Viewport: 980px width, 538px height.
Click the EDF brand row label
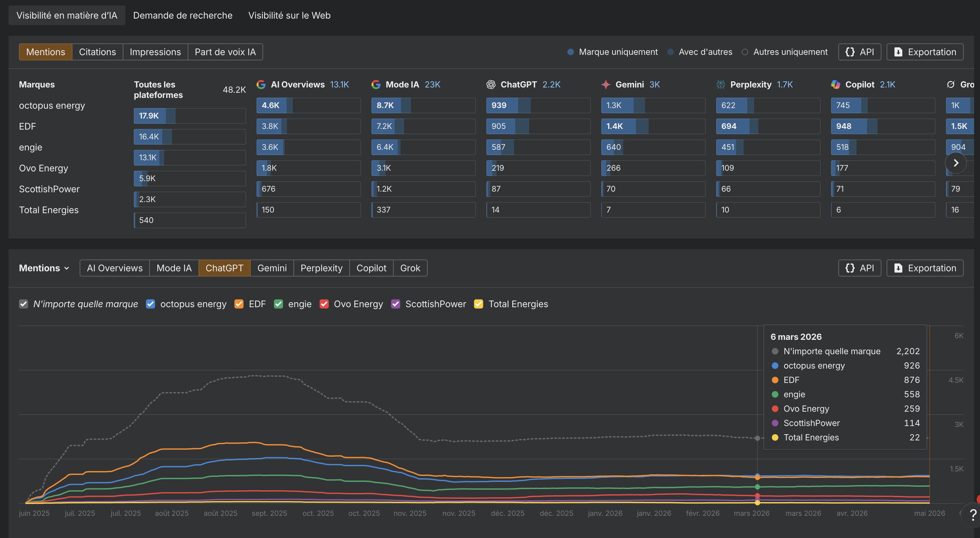pyautogui.click(x=27, y=126)
